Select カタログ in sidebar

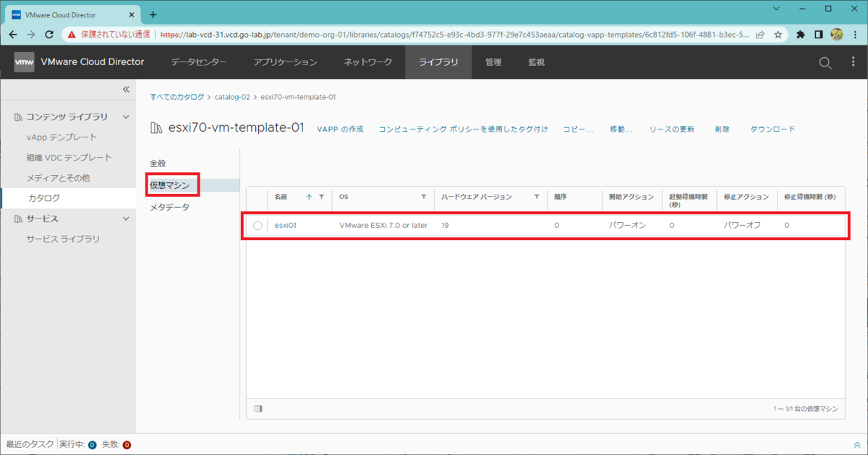(x=43, y=197)
